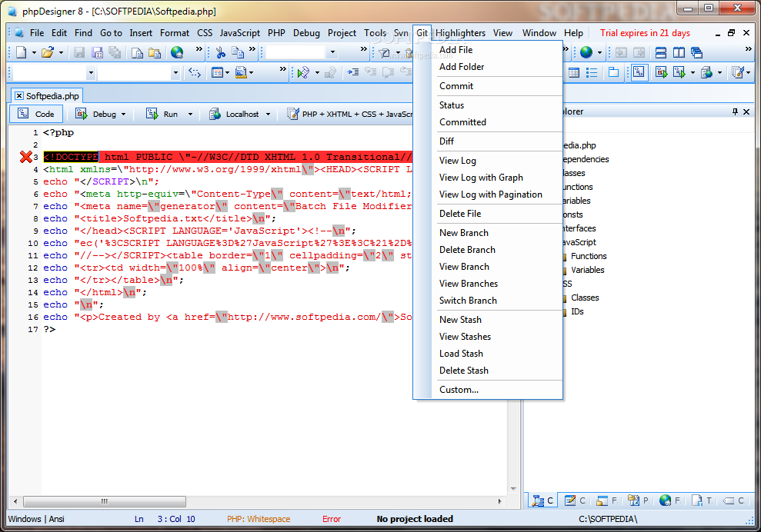Screen dimensions: 761x532
Task: Click the horizontal scrollbar thumb in the editor
Action: click(105, 501)
